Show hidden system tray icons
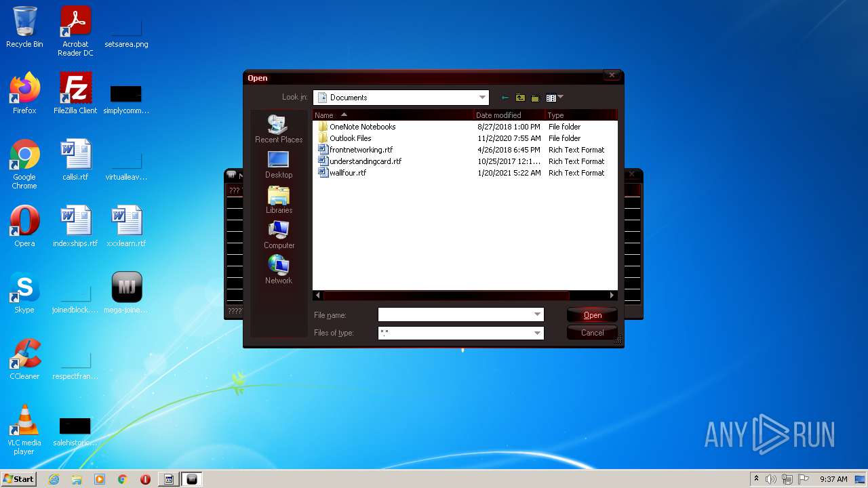 tap(756, 479)
